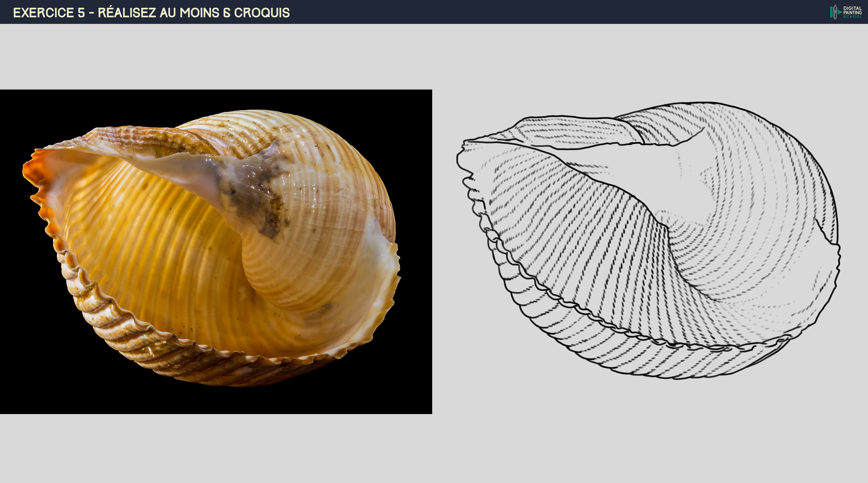Select the line-art shell sketch

click(x=647, y=241)
